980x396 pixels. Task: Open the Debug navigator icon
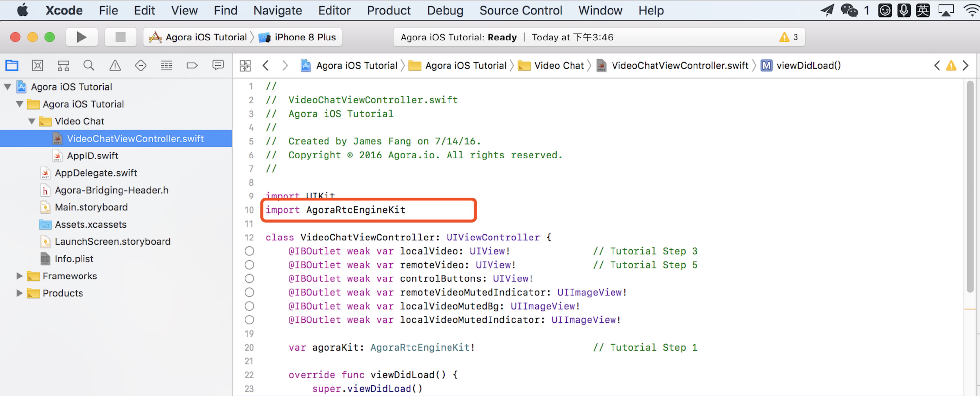tap(166, 65)
